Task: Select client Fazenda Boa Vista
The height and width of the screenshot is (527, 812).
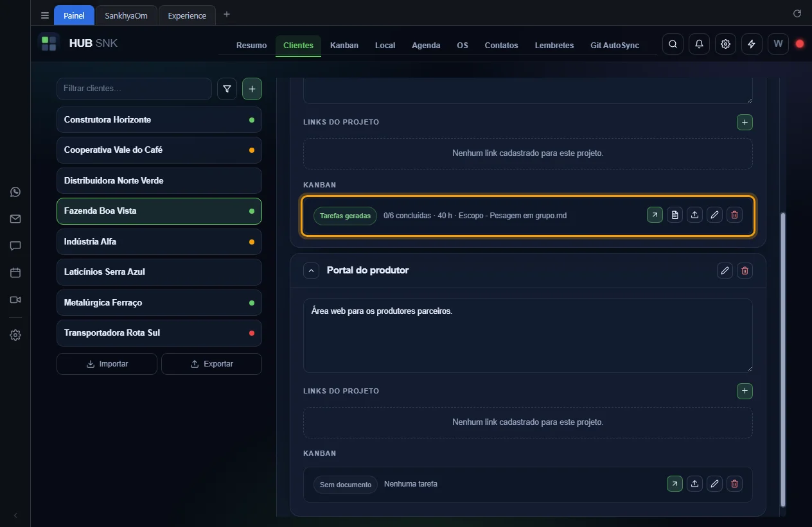Action: tap(159, 211)
